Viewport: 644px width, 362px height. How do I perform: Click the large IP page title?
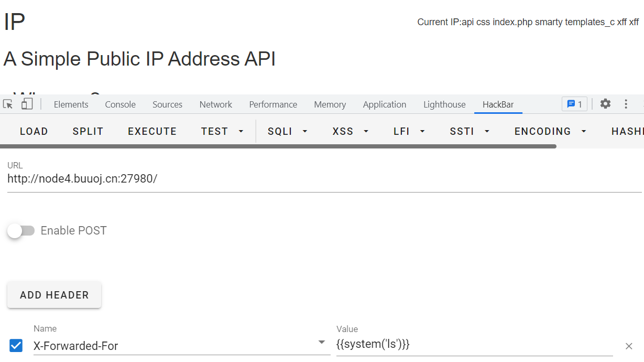coord(15,22)
